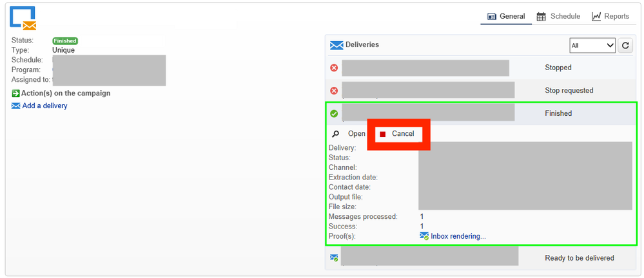Click the Deliveries envelope icon in the panel header

tap(337, 45)
